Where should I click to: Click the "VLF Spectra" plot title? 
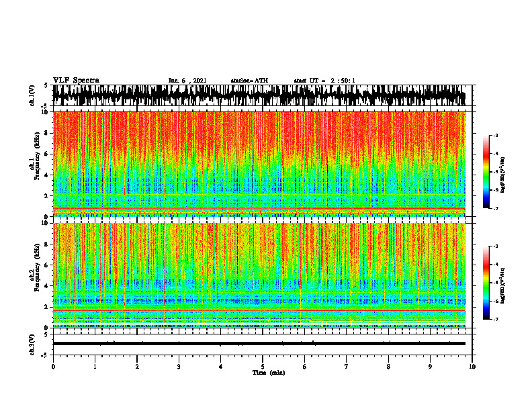[76, 81]
